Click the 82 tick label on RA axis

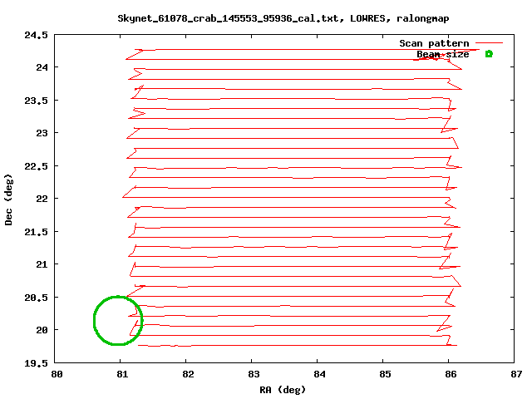click(x=187, y=375)
